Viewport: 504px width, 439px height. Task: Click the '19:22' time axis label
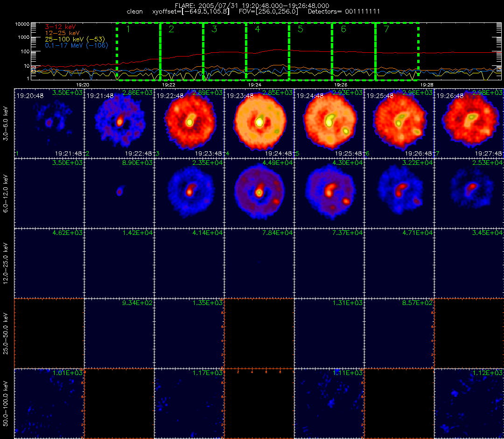point(168,85)
